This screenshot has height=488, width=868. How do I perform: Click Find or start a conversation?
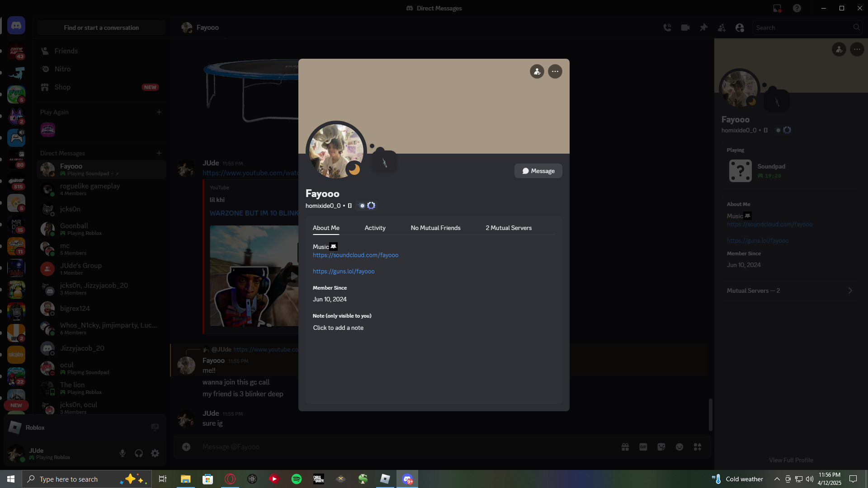(102, 28)
